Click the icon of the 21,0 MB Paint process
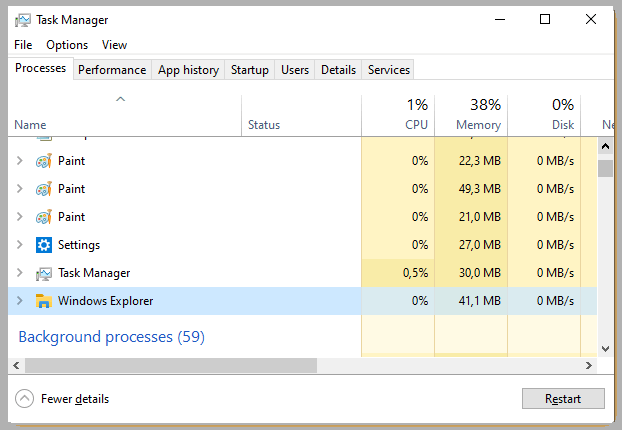This screenshot has height=430, width=622. coord(44,217)
